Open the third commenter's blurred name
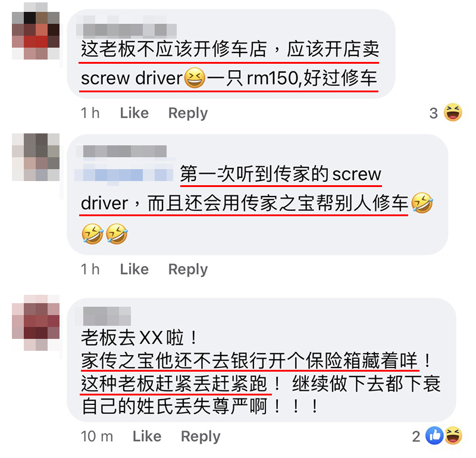Screen dimensions: 476x458 click(x=107, y=316)
